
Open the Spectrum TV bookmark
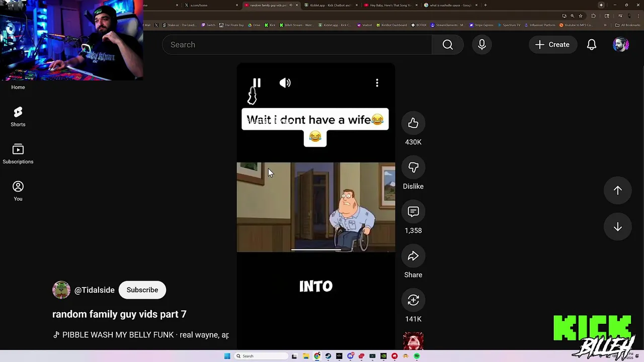click(509, 25)
